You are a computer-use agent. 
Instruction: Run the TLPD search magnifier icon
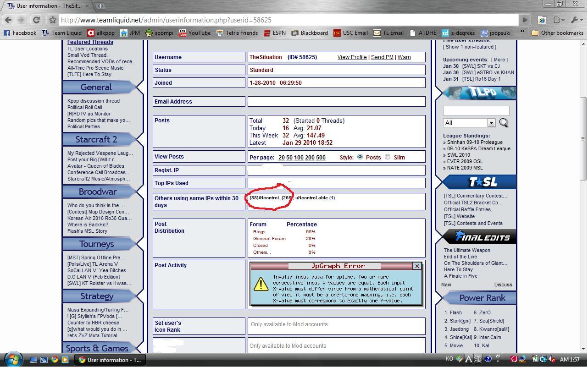pyautogui.click(x=504, y=123)
